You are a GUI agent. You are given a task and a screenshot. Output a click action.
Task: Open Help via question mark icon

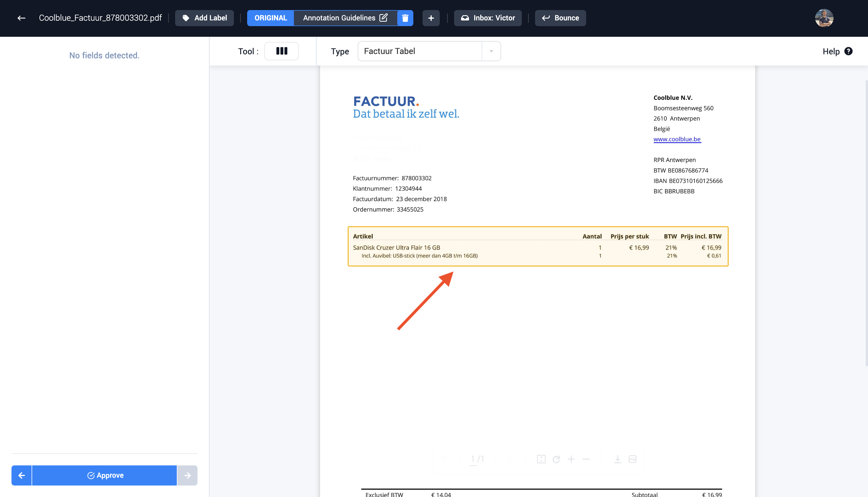[x=848, y=51]
